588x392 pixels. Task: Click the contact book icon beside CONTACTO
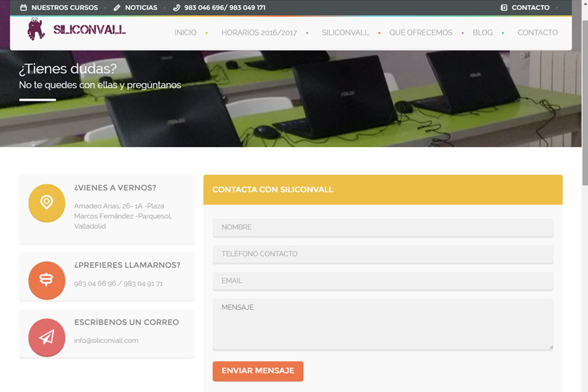[502, 8]
